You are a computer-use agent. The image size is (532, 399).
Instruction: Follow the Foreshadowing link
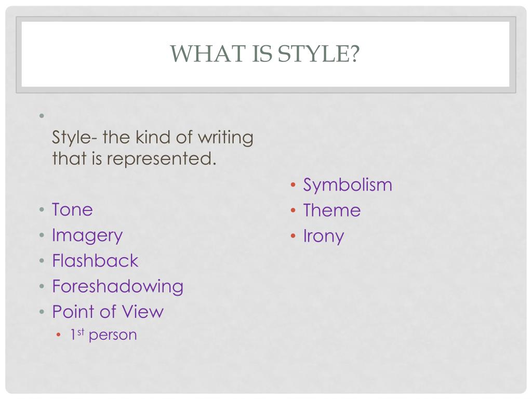[118, 287]
